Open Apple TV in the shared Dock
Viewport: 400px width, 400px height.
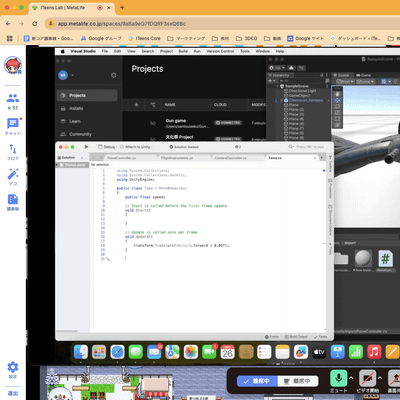[x=319, y=352]
